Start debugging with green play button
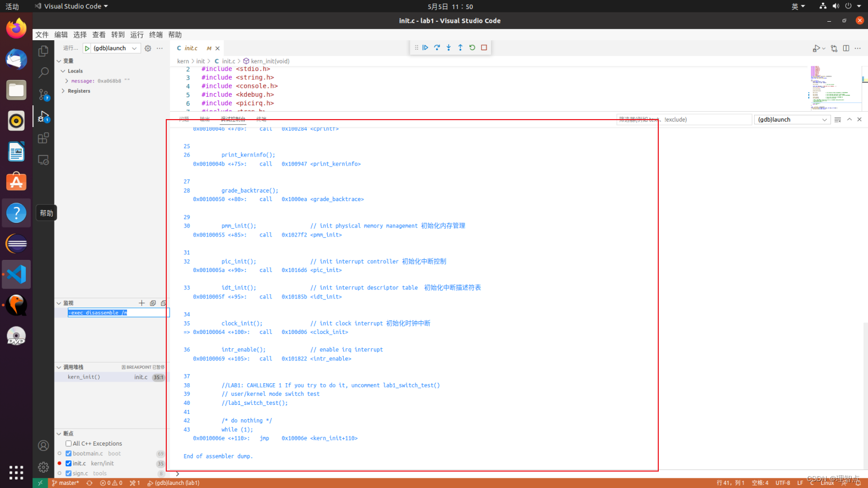 point(87,48)
